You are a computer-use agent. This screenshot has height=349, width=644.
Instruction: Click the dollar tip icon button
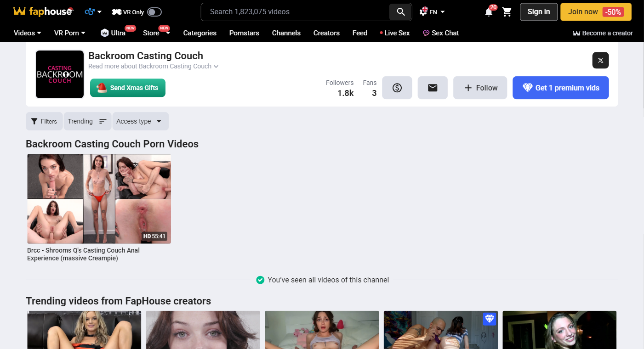pyautogui.click(x=397, y=88)
